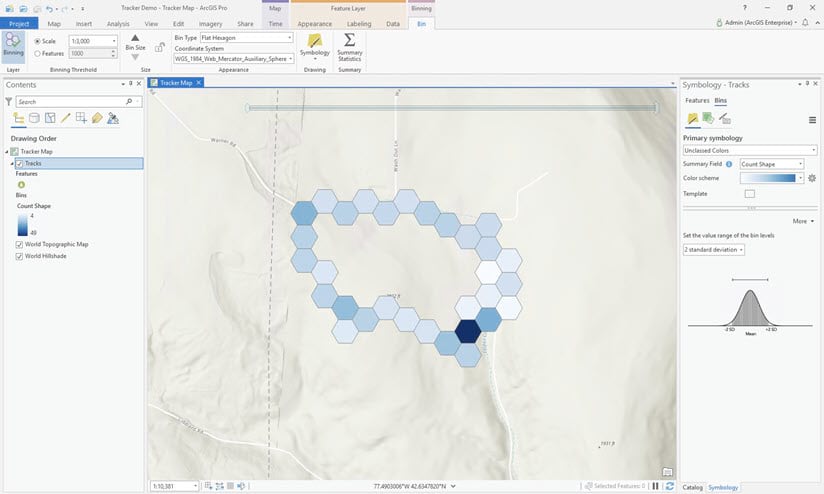Image resolution: width=824 pixels, height=494 pixels.
Task: Click the undo arrow in quick access
Action: point(49,8)
